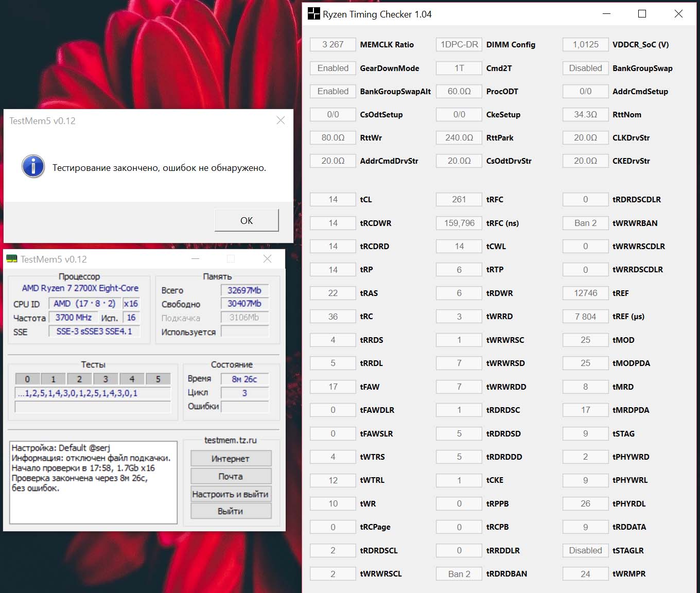Screen dimensions: 700x593
Task: Click the testmem.tz.ru label
Action: (x=231, y=440)
